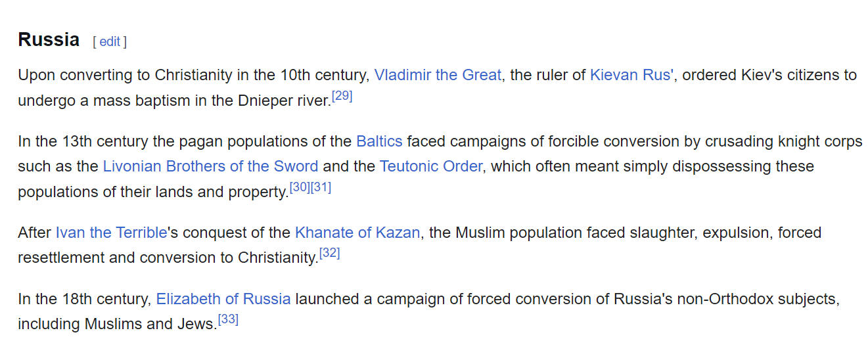Open the Teutonic Order link
The image size is (868, 339).
click(x=431, y=166)
